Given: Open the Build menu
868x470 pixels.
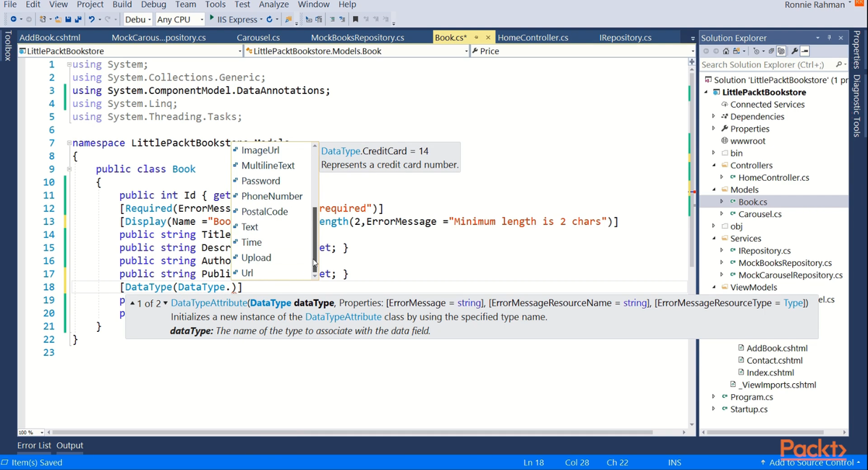Looking at the screenshot, I should coord(122,4).
